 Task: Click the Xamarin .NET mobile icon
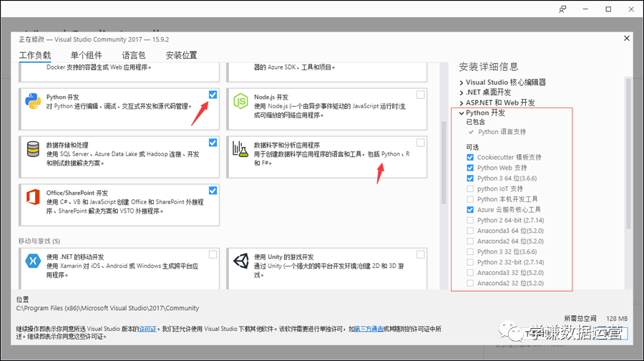(x=33, y=261)
